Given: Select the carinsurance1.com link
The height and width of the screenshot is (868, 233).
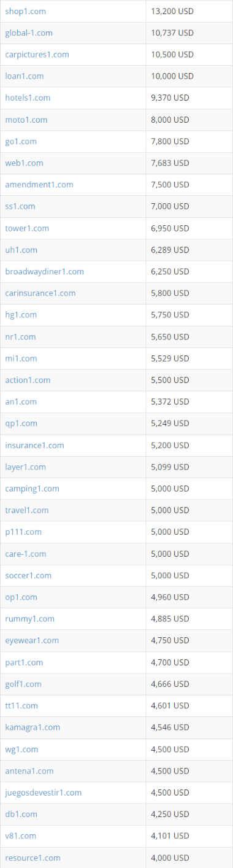Looking at the screenshot, I should pyautogui.click(x=40, y=293).
